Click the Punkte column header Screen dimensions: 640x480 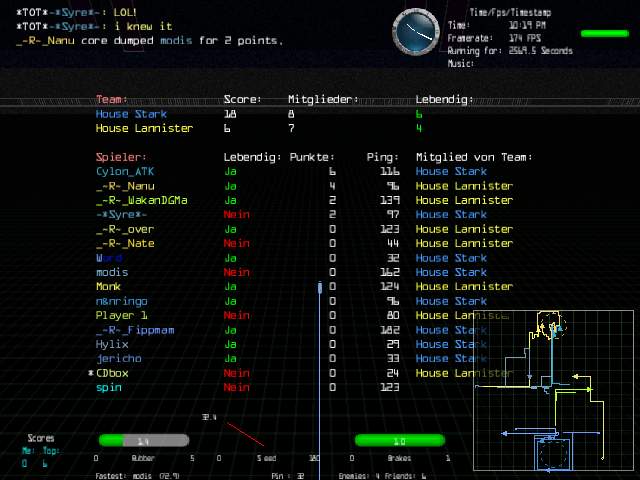pos(312,157)
